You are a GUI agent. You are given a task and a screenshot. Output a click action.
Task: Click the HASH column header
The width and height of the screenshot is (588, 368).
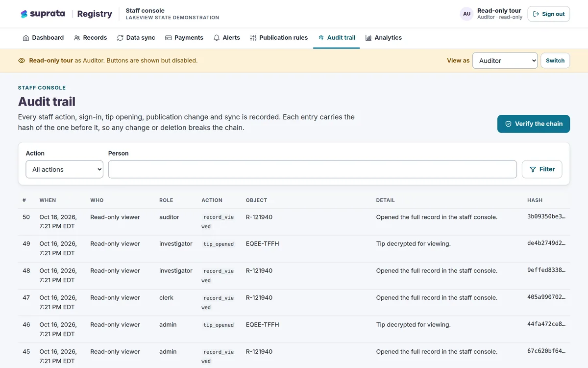pos(535,200)
